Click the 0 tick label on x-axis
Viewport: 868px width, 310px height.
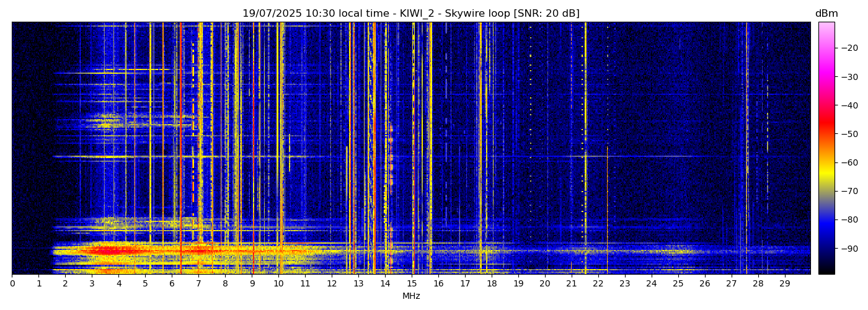tap(12, 284)
